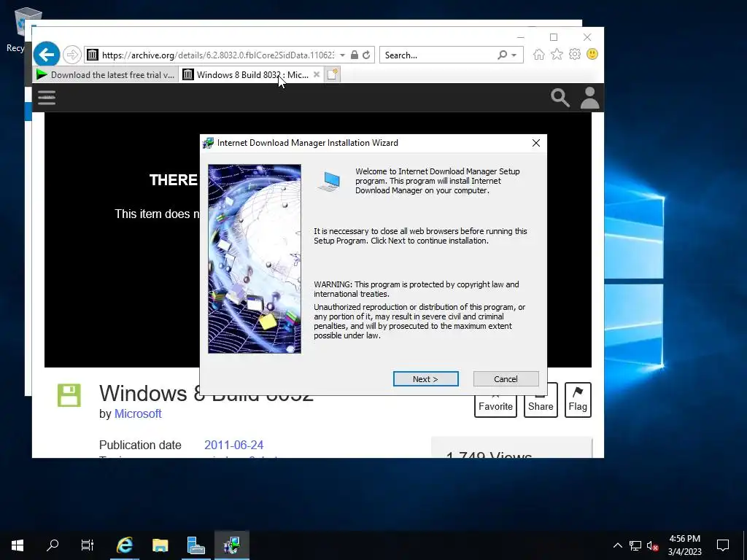This screenshot has height=560, width=747.
Task: Open the Favorites star icon in the browser
Action: coord(557,54)
